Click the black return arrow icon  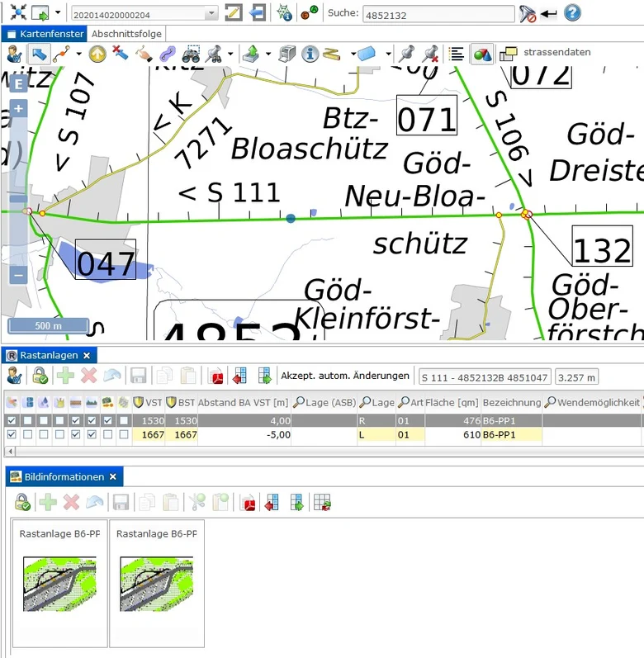pyautogui.click(x=549, y=14)
